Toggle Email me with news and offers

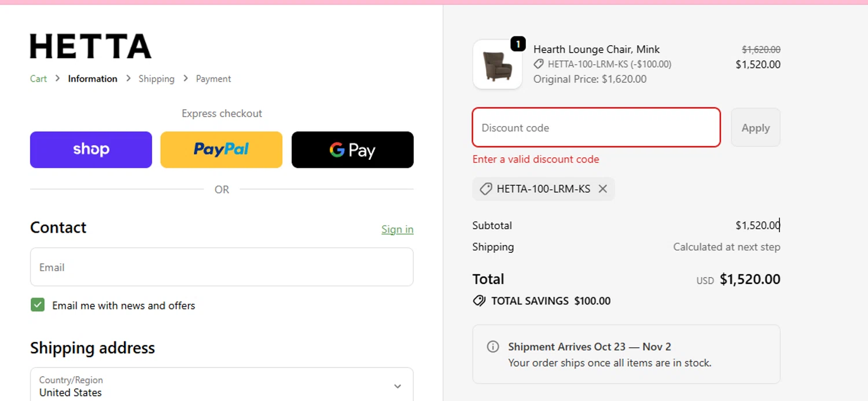click(38, 305)
